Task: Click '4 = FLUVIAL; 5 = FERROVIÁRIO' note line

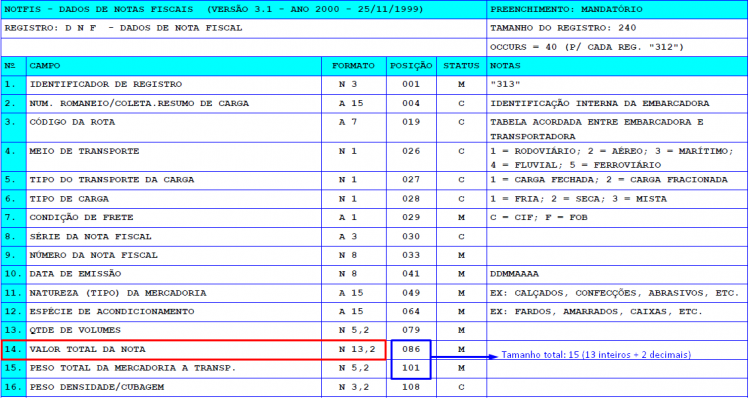Action: [x=575, y=165]
